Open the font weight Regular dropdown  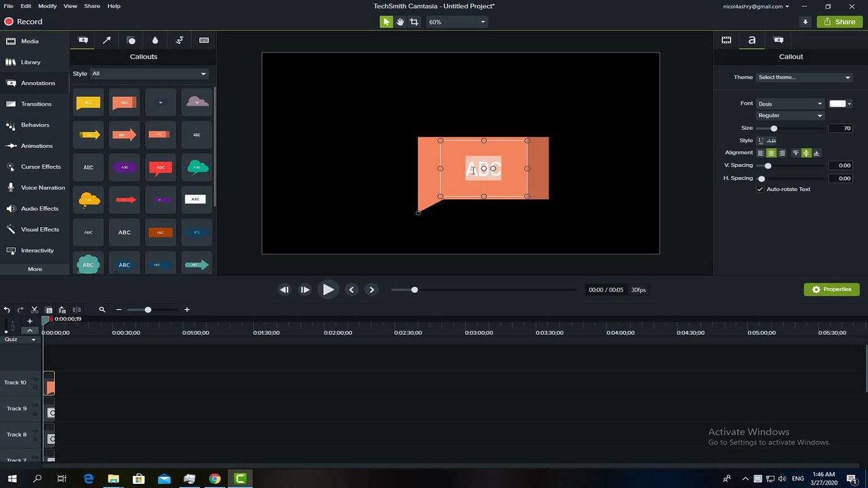tap(790, 115)
